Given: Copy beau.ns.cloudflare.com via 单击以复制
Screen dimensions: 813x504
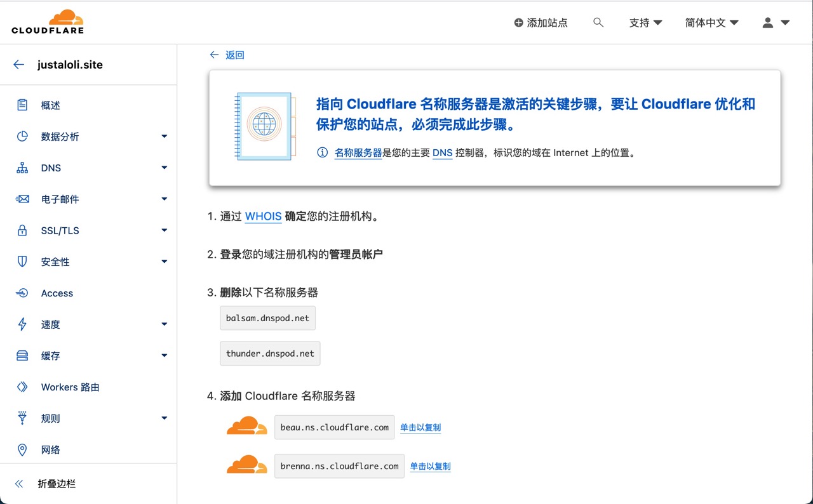Looking at the screenshot, I should click(x=420, y=428).
